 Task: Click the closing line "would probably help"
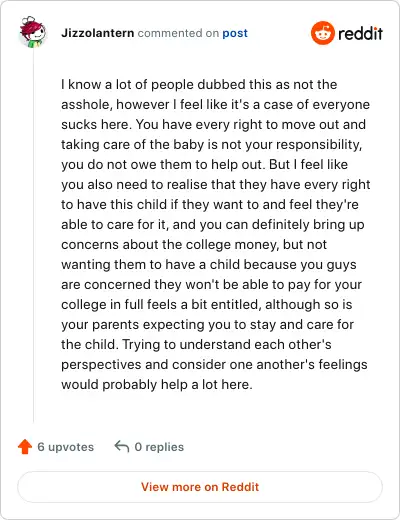point(157,384)
